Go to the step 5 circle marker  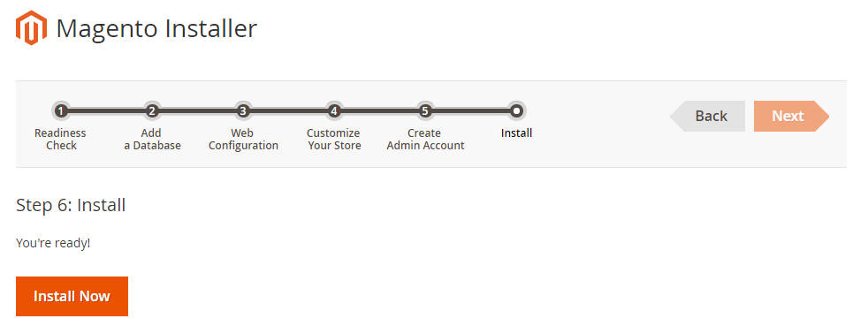coord(424,110)
